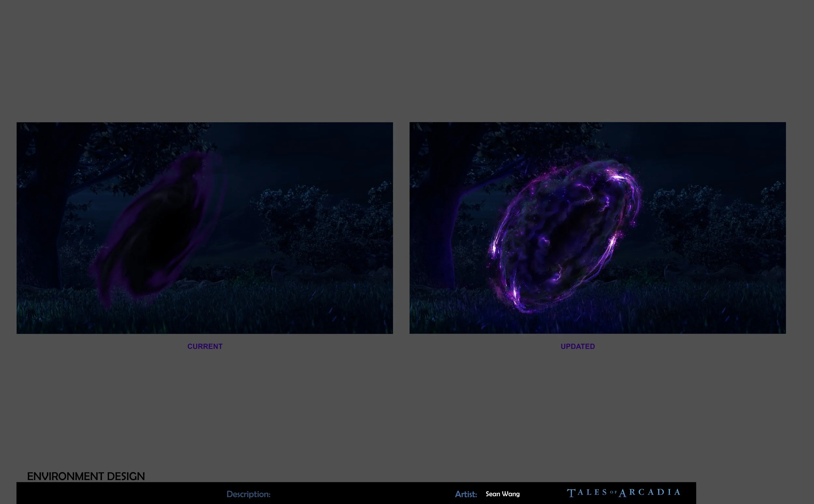
Task: Click the Description: field label
Action: (248, 494)
